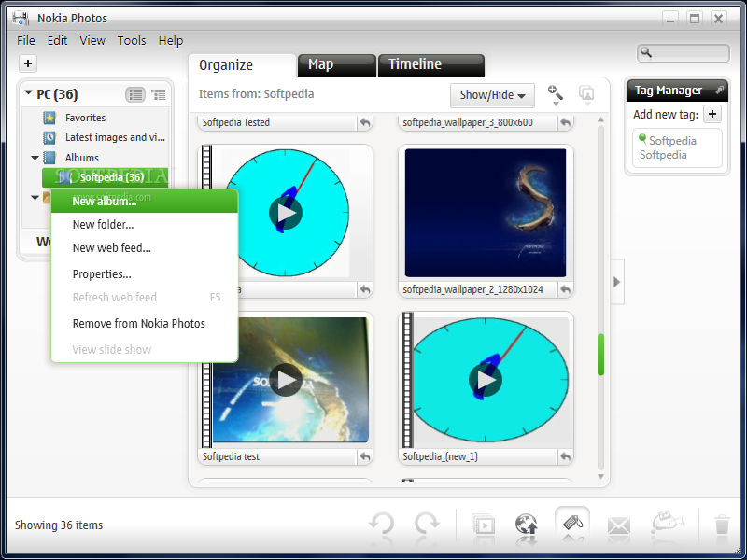Send by email envelope icon
Screen dimensions: 747x560
coord(619,525)
